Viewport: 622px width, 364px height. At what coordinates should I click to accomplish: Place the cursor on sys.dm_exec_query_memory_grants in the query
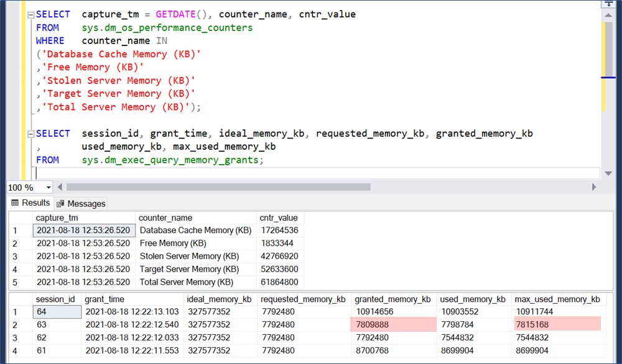[170, 160]
